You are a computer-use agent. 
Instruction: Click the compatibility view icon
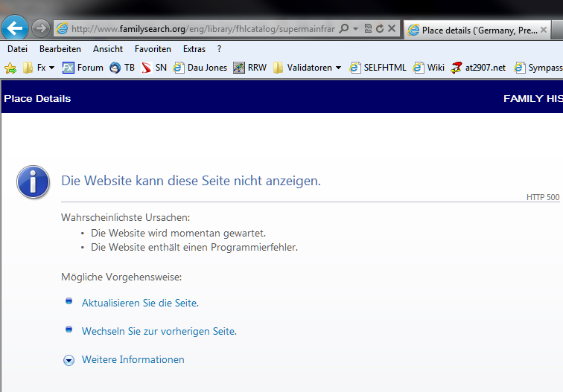368,29
